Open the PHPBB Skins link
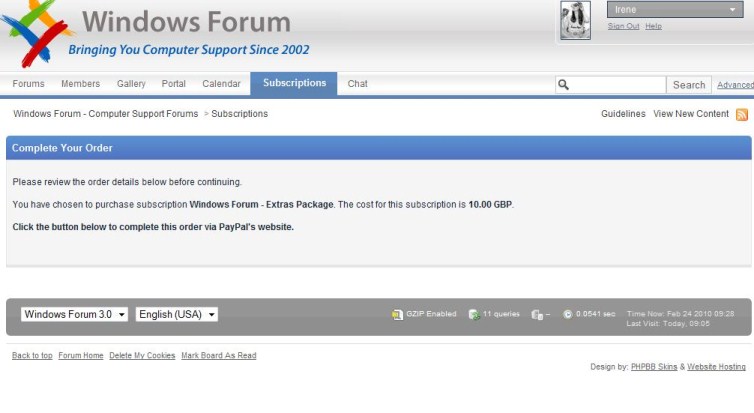The width and height of the screenshot is (754, 413). point(654,367)
